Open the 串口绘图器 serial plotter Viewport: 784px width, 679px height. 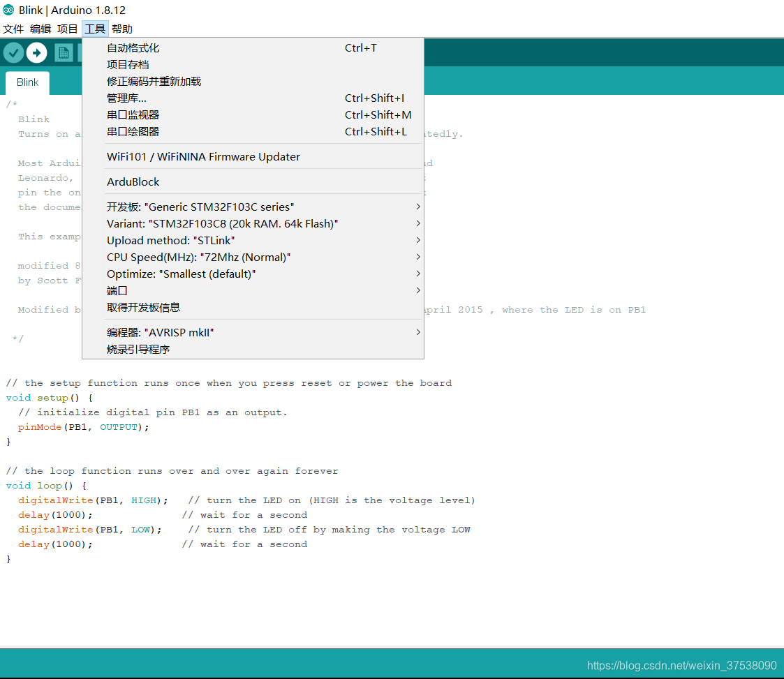point(253,131)
